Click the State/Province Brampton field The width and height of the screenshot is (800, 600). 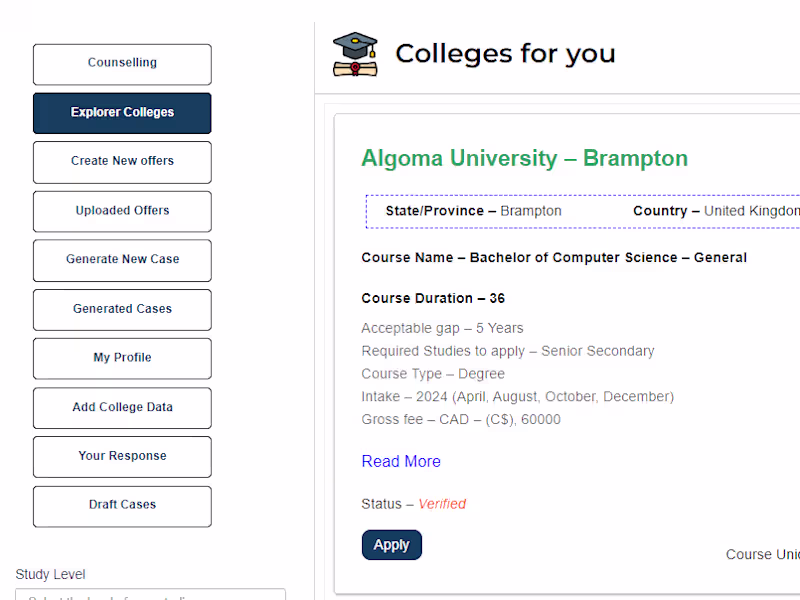pyautogui.click(x=473, y=211)
